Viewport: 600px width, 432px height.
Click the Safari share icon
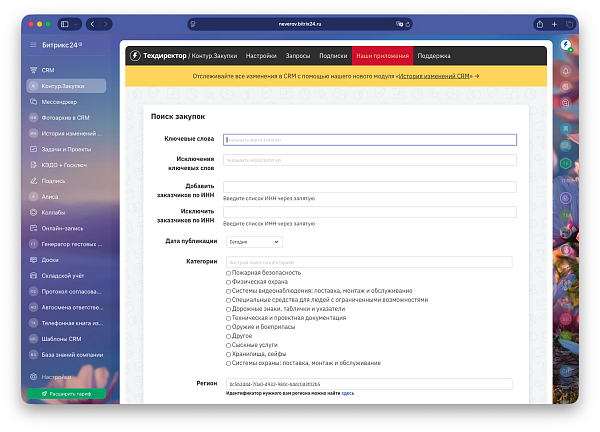[x=540, y=24]
